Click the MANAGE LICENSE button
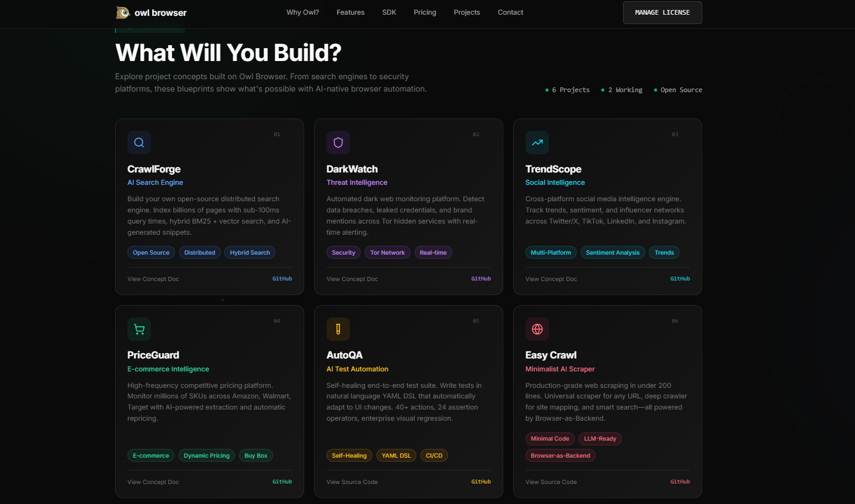 pos(662,12)
